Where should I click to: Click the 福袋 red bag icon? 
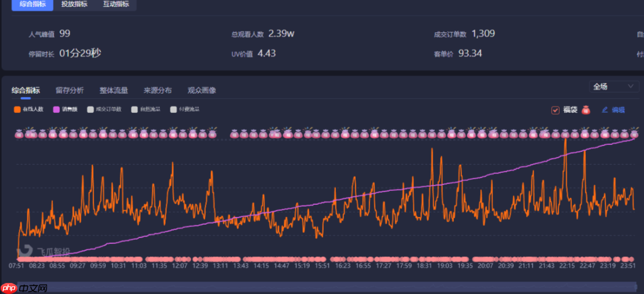tap(586, 109)
